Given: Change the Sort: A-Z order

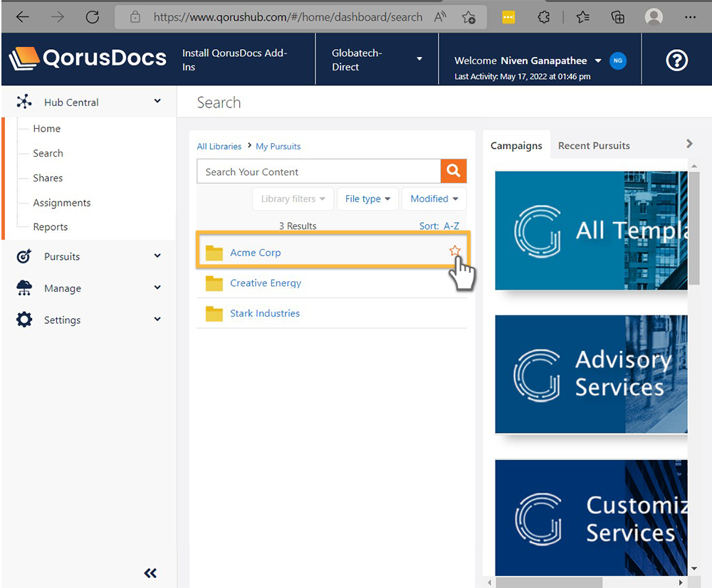Looking at the screenshot, I should [x=439, y=226].
